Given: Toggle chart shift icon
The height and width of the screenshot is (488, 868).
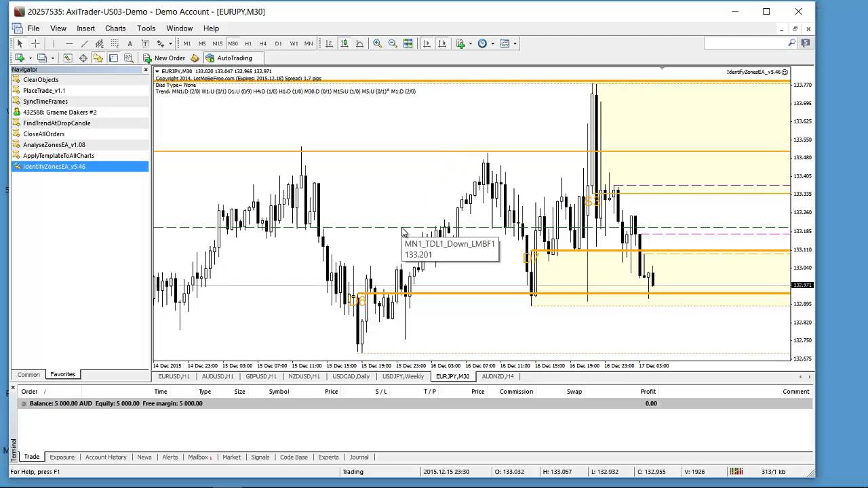Looking at the screenshot, I should [x=442, y=43].
